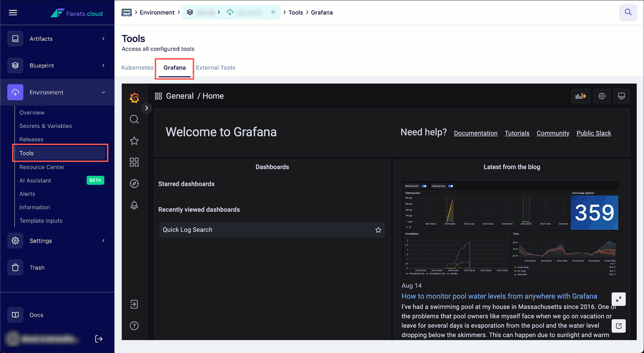This screenshot has width=644, height=353.
Task: Star the Quick Log Search dashboard
Action: 378,230
